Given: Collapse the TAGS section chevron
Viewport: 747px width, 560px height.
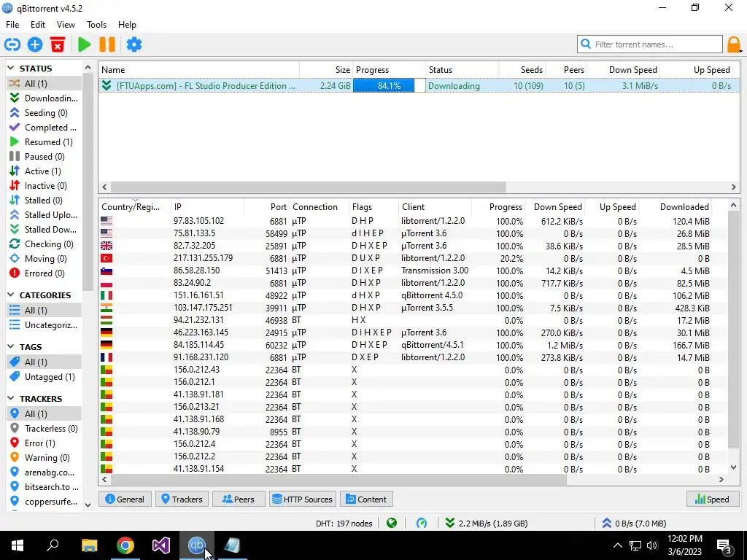Looking at the screenshot, I should [x=11, y=347].
